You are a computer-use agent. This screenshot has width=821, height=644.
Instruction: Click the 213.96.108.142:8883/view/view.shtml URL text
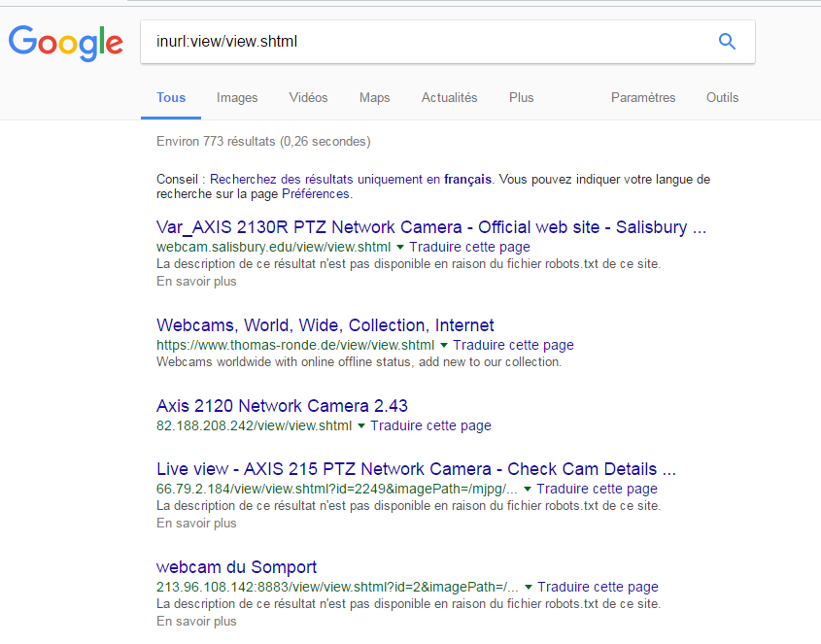point(337,587)
